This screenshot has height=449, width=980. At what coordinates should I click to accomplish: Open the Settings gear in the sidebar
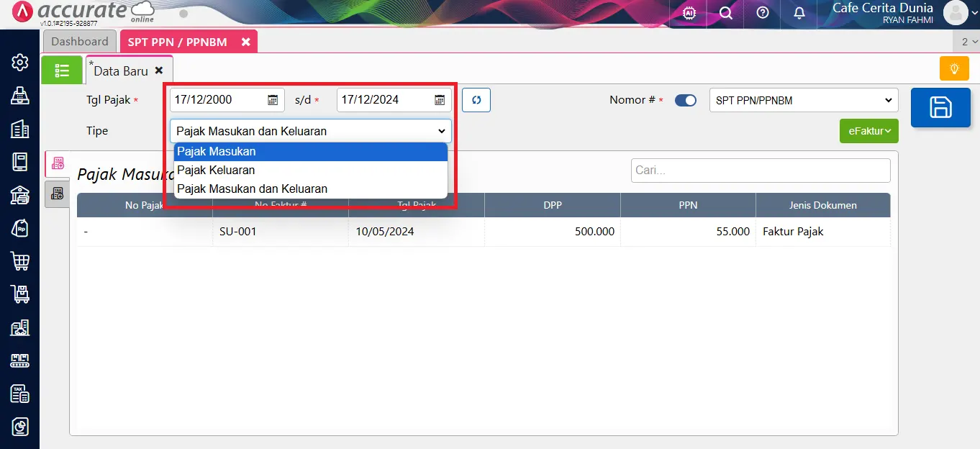[19, 62]
